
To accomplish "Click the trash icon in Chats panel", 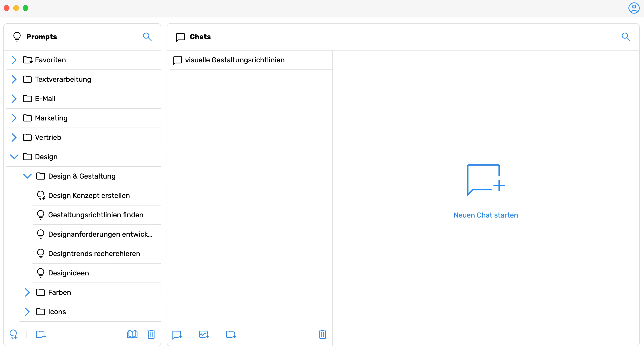I will (x=322, y=334).
